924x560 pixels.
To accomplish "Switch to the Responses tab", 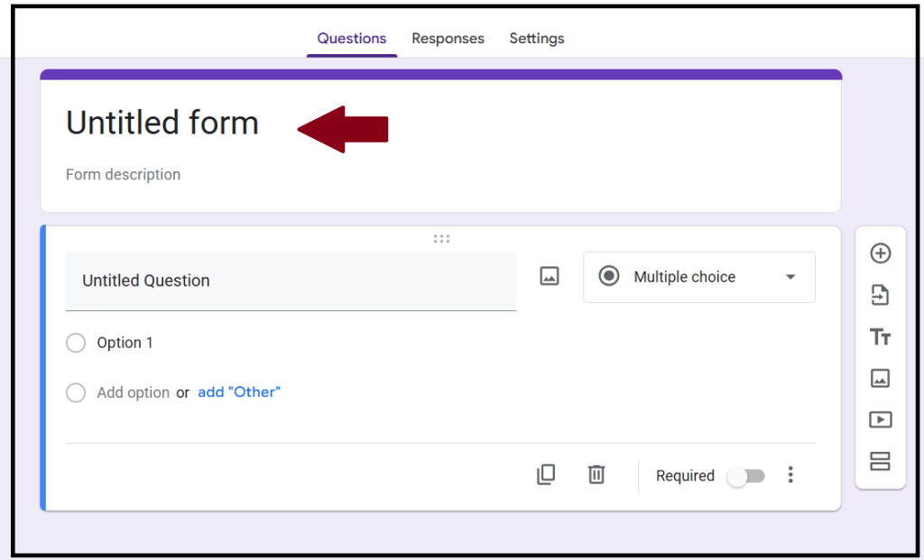I will coord(448,39).
